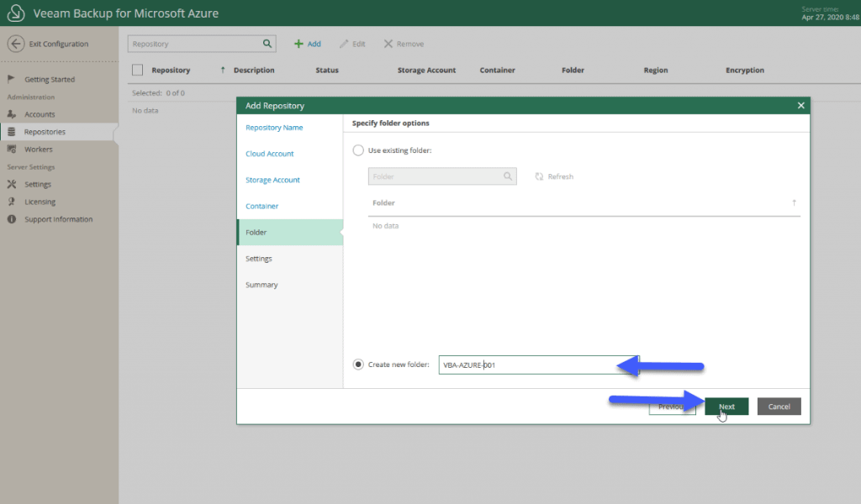
Task: Click the new folder name field VBA-AZURE-001
Action: pyautogui.click(x=539, y=365)
